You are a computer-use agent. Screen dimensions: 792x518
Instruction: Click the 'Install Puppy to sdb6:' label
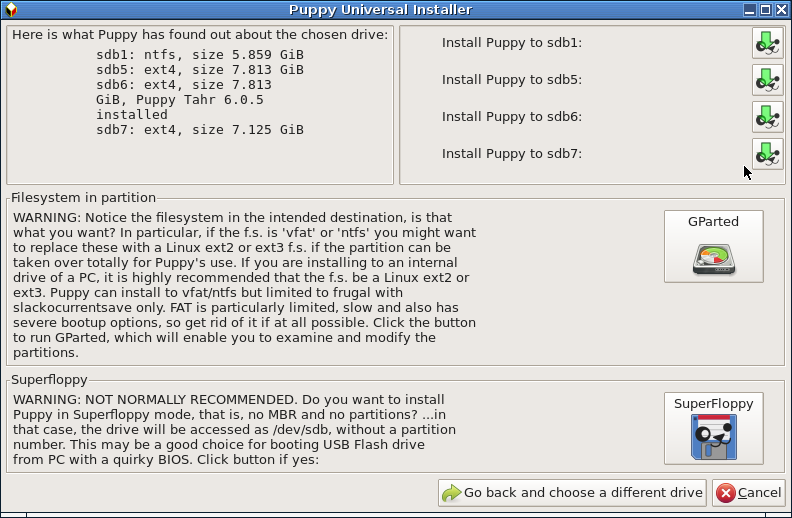[x=512, y=117]
